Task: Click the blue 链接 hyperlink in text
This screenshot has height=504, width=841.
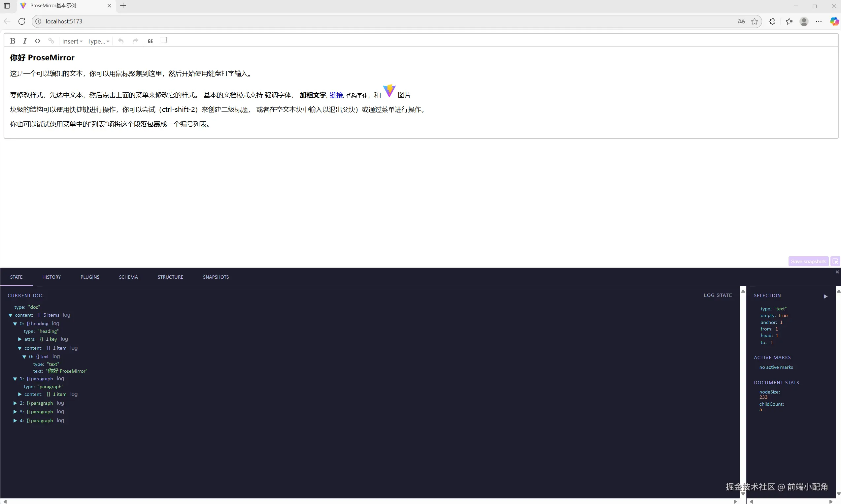Action: tap(336, 95)
